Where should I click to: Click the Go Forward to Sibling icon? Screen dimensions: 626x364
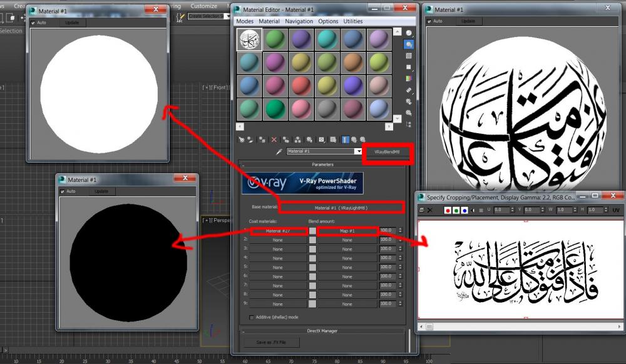coord(362,139)
